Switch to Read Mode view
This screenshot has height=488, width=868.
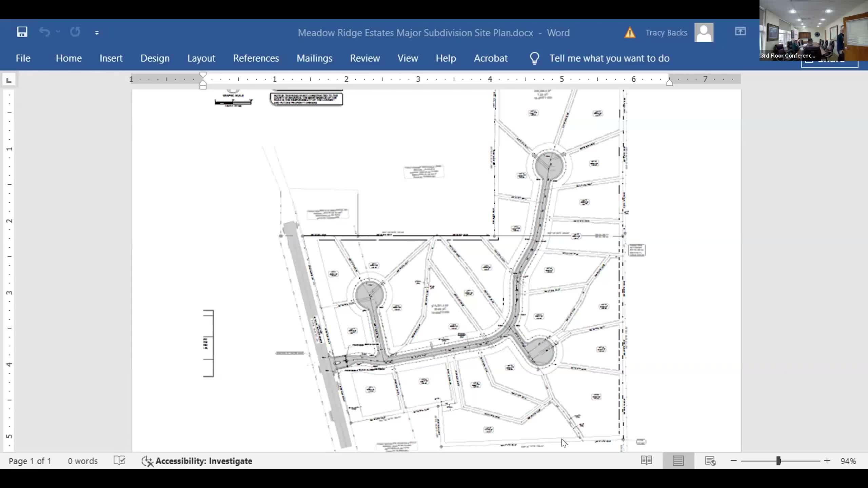pos(646,461)
